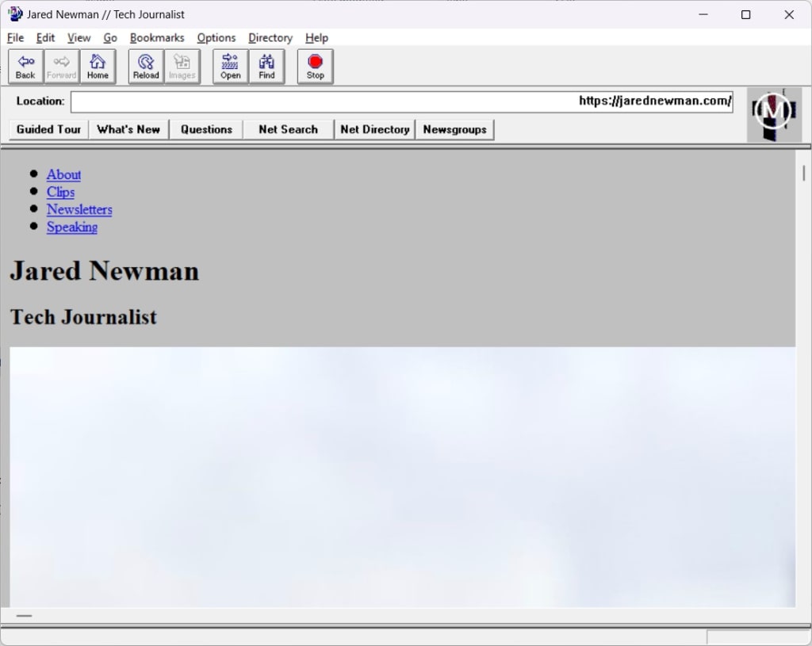
Task: Open the Net Search page
Action: pyautogui.click(x=287, y=129)
